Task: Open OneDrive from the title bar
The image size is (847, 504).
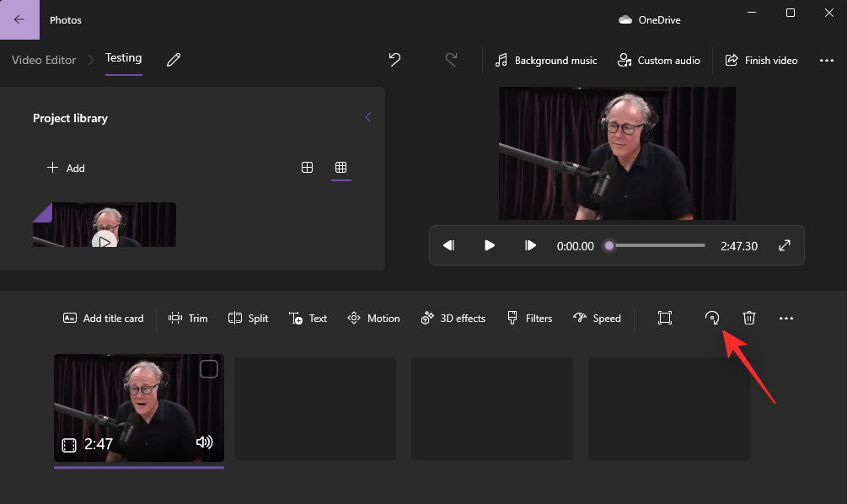Action: [x=649, y=20]
